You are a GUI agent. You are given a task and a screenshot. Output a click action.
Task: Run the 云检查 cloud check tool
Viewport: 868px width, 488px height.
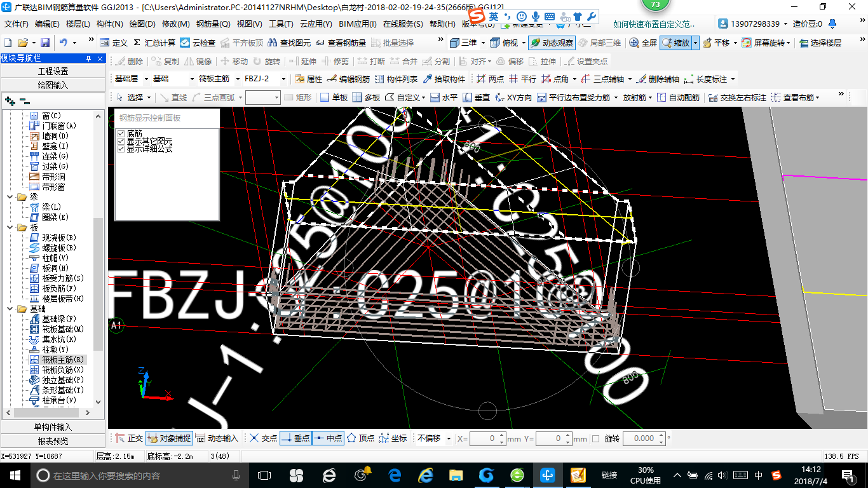pyautogui.click(x=198, y=43)
